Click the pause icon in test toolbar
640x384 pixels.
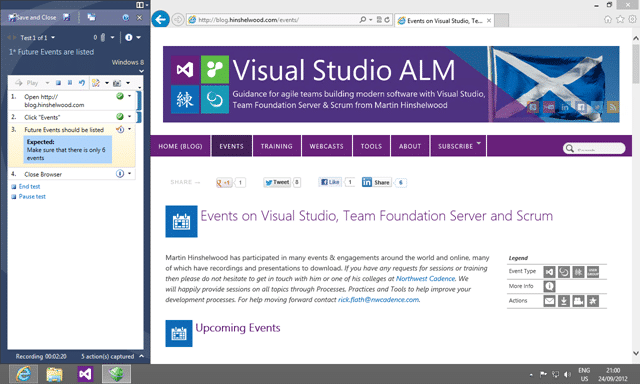[70, 83]
